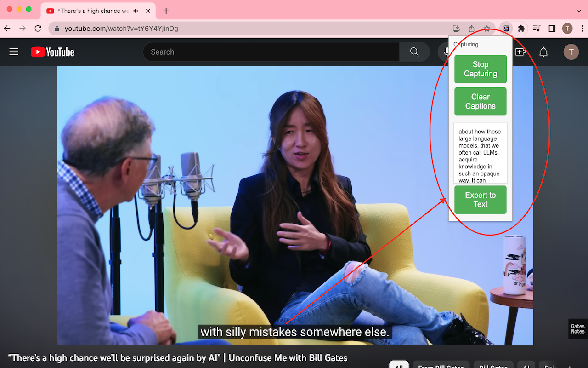Open the YouTube account avatar menu
This screenshot has height=368, width=588.
[571, 52]
